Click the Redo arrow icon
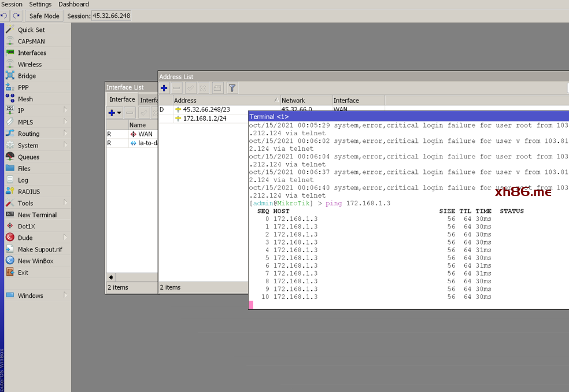Screen dimensions: 569x392 [16, 16]
